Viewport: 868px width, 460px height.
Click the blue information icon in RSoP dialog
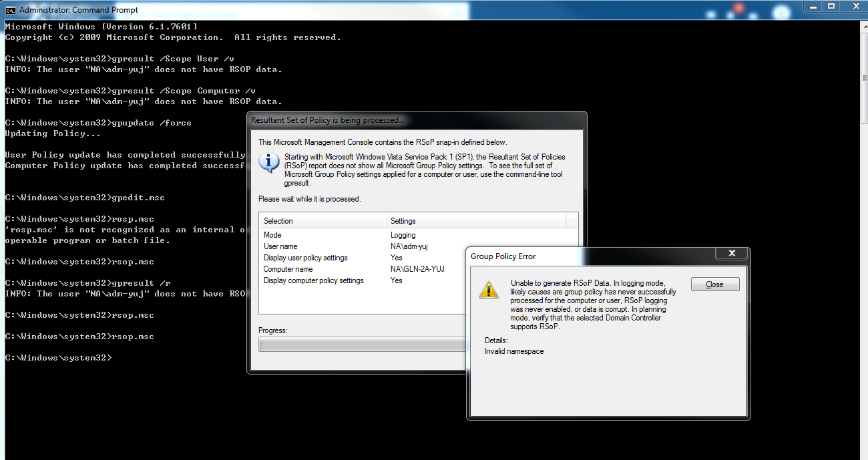point(268,162)
